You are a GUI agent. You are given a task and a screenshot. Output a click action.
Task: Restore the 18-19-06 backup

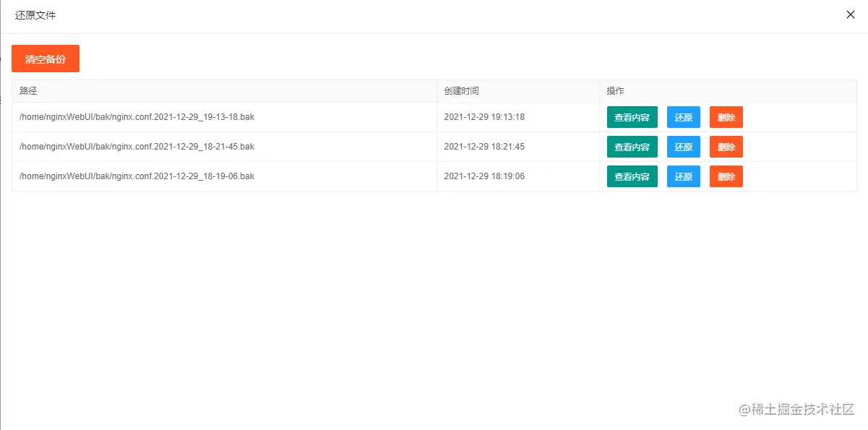(x=683, y=176)
